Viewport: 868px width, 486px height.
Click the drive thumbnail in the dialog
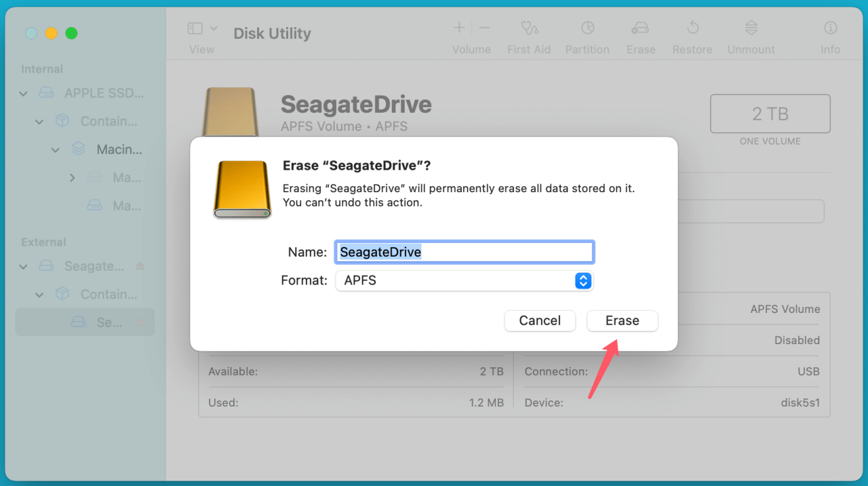241,188
